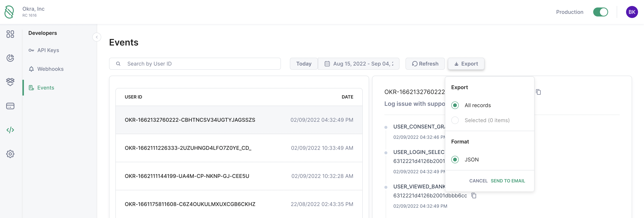644x218 pixels.
Task: Select the All records radio option
Action: (x=455, y=105)
